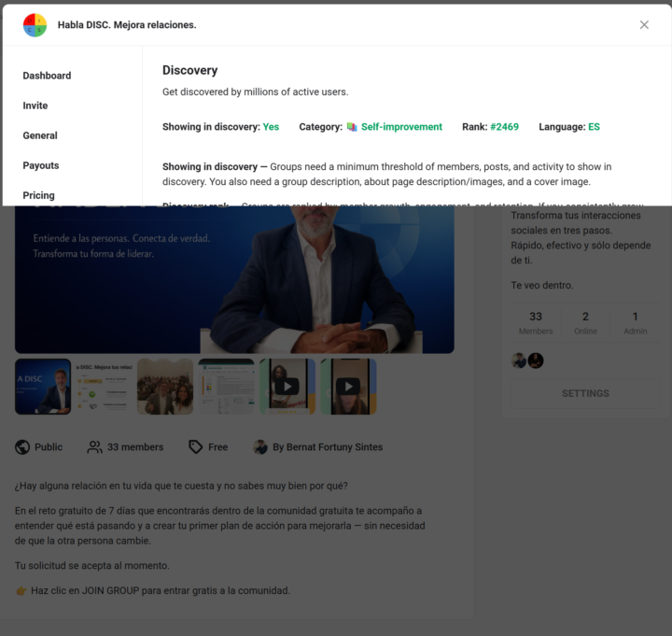This screenshot has height=636, width=672.
Task: Open the Payouts settings section
Action: (x=41, y=165)
